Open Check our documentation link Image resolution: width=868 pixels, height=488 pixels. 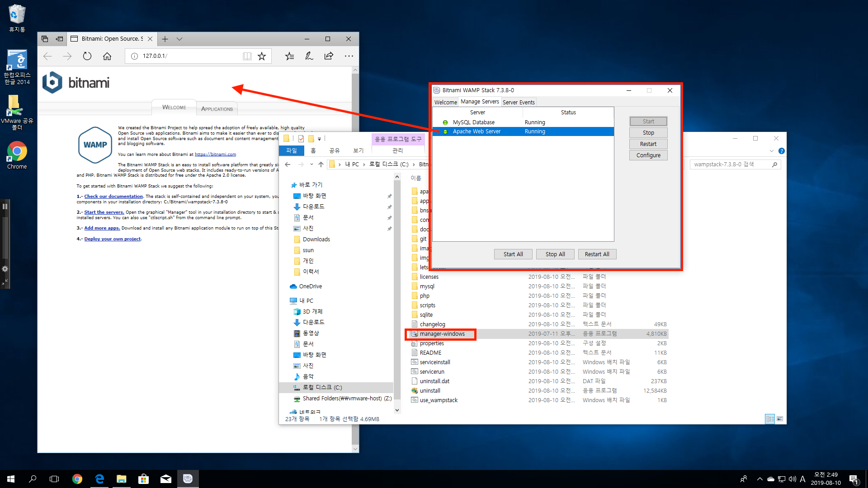(x=113, y=197)
